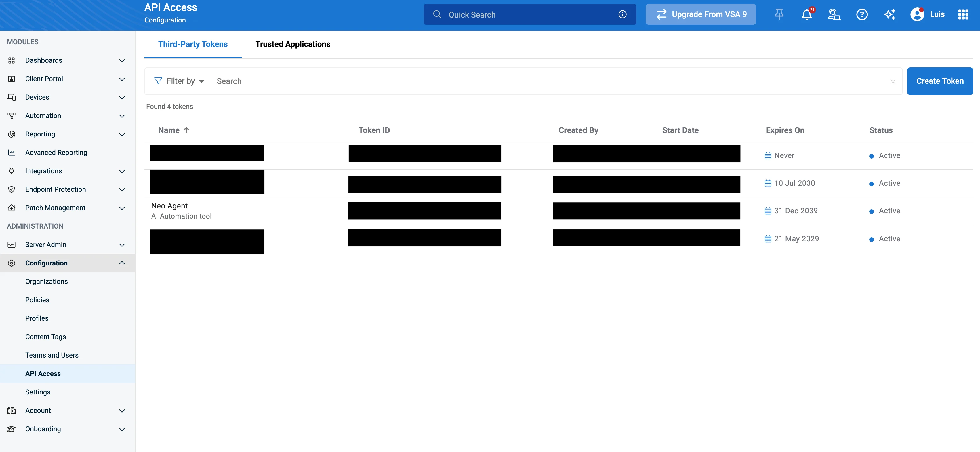980x452 pixels.
Task: Click the Client Portal sidebar icon
Action: click(x=12, y=79)
